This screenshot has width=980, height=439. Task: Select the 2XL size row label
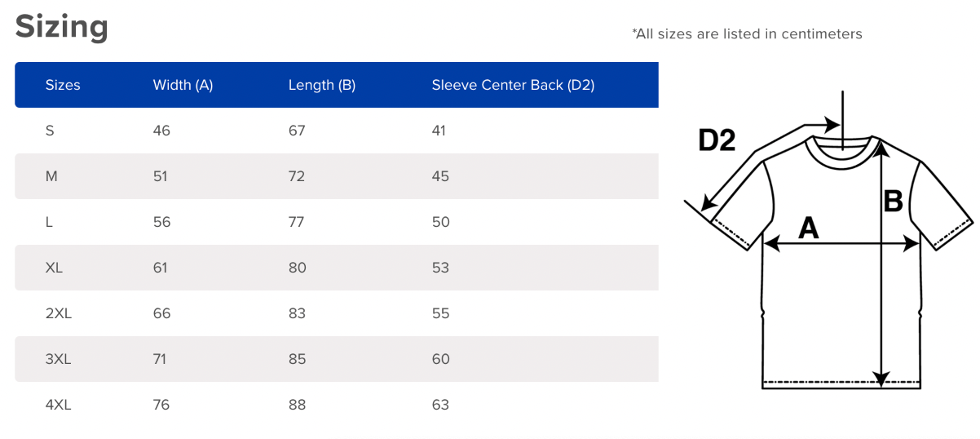[59, 313]
